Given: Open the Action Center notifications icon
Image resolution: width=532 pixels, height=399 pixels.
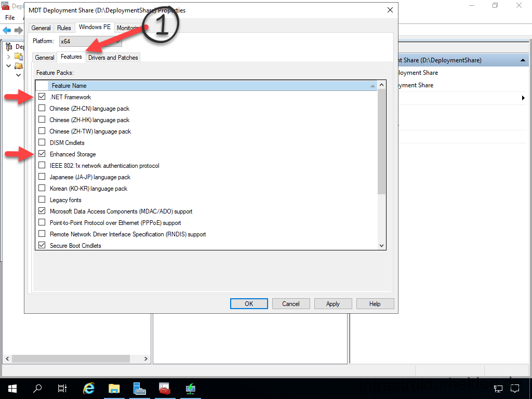Looking at the screenshot, I should pyautogui.click(x=515, y=389).
